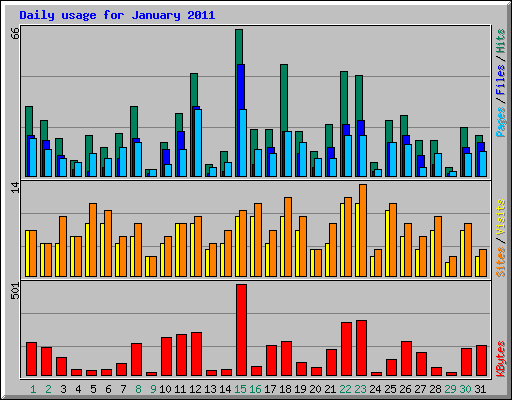Click day 12 on the x-axis
Screen dimensions: 512x400
click(195, 389)
